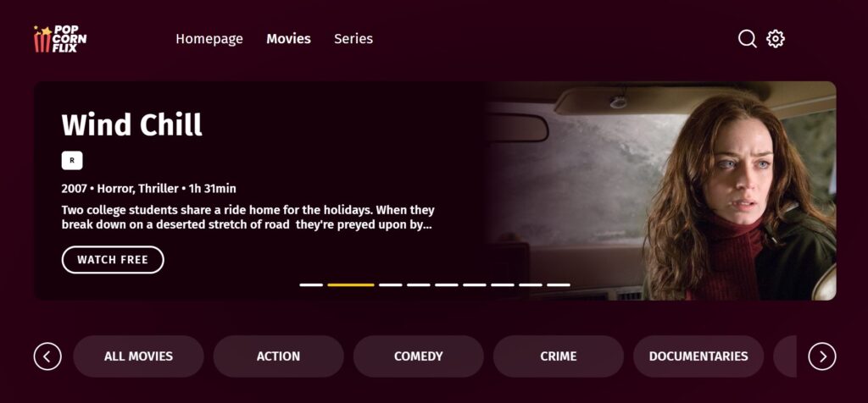
Task: Select the Movies navigation tab
Action: click(x=288, y=39)
